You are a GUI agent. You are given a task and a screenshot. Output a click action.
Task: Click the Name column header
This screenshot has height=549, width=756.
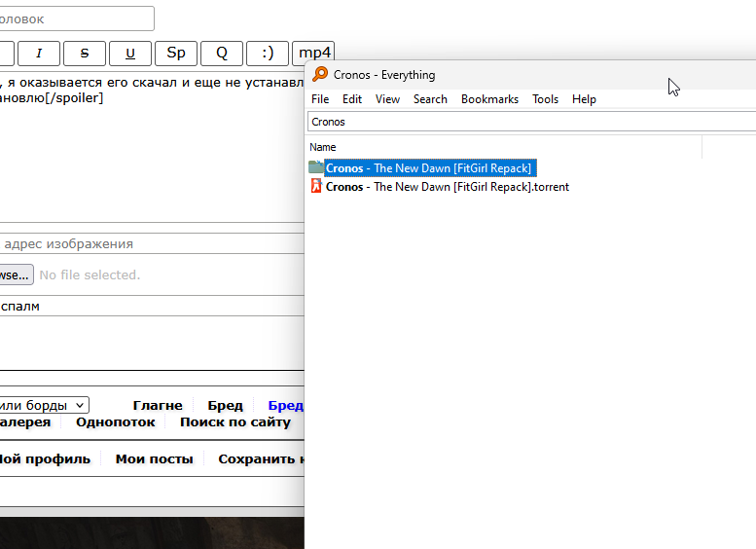pyautogui.click(x=322, y=147)
